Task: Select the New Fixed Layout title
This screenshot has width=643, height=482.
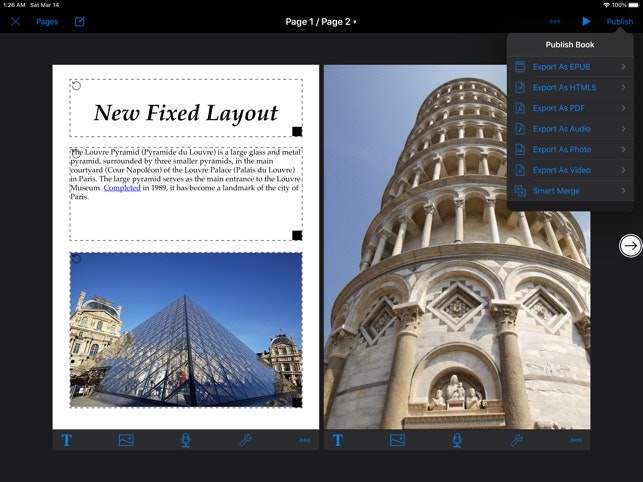Action: pyautogui.click(x=186, y=113)
